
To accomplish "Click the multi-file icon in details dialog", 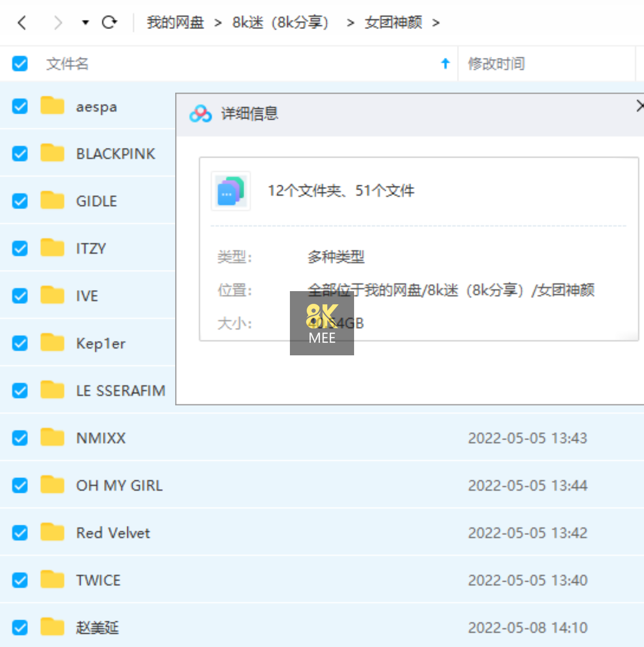I will [231, 191].
